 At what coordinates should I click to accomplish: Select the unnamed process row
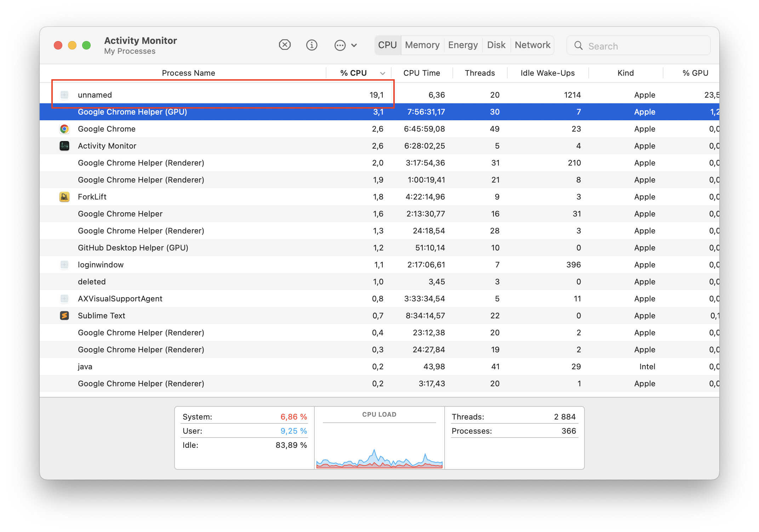tap(379, 95)
